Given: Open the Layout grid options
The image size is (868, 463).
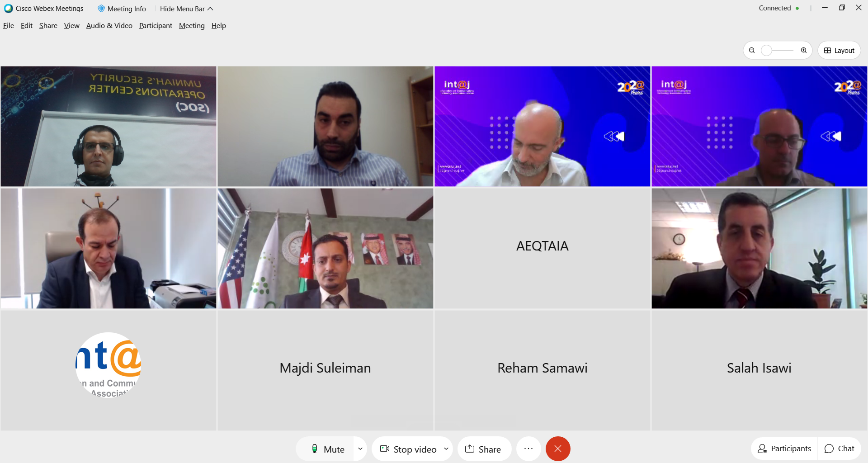Looking at the screenshot, I should pos(839,50).
